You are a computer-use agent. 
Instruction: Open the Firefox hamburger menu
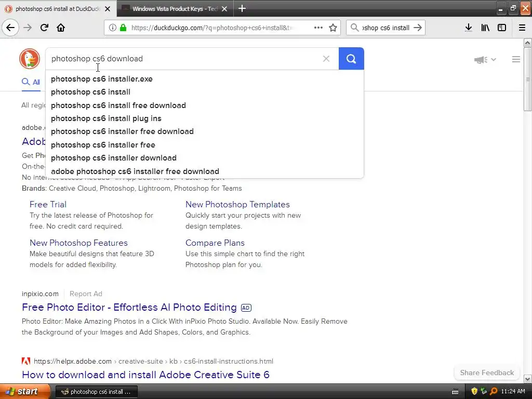pyautogui.click(x=522, y=28)
